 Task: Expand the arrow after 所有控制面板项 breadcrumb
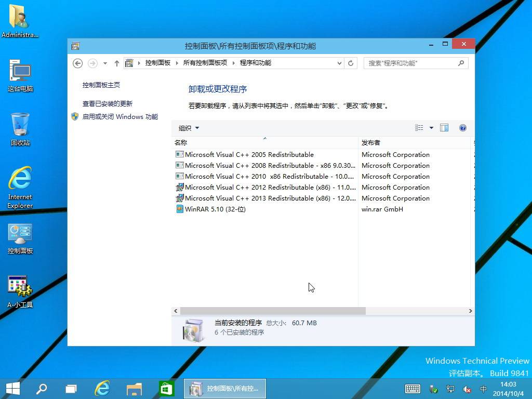pyautogui.click(x=233, y=63)
